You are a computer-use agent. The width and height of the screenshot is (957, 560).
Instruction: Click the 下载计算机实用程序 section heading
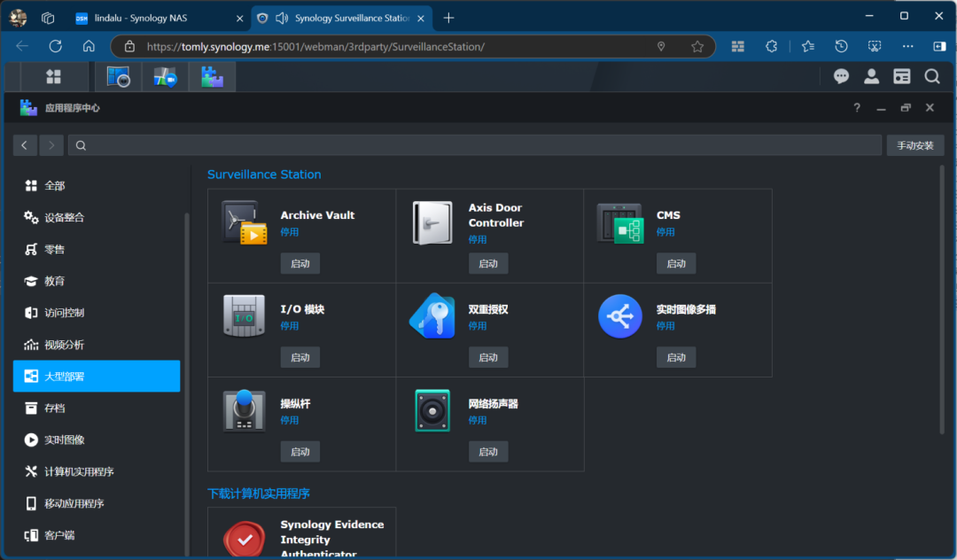coord(259,494)
